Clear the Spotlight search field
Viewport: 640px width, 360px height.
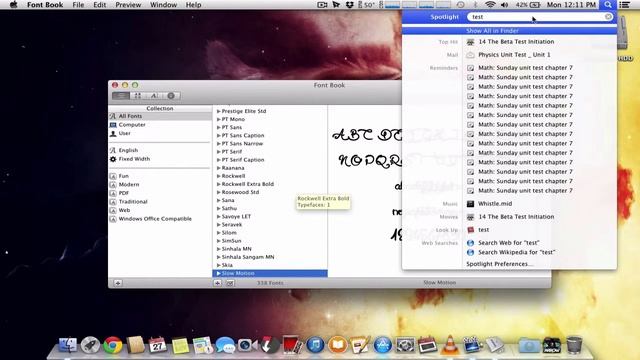pos(608,17)
